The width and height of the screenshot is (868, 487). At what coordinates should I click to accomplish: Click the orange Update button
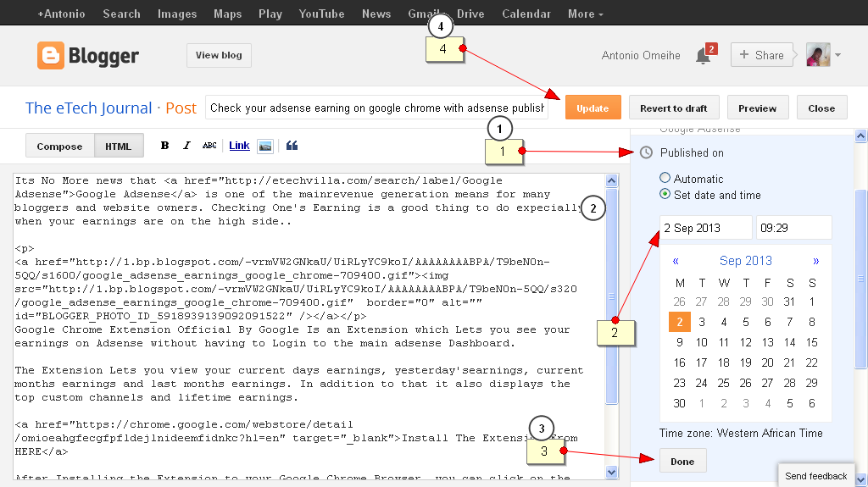[593, 108]
